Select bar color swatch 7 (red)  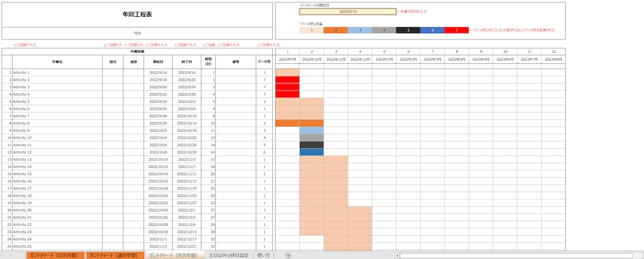tap(457, 30)
